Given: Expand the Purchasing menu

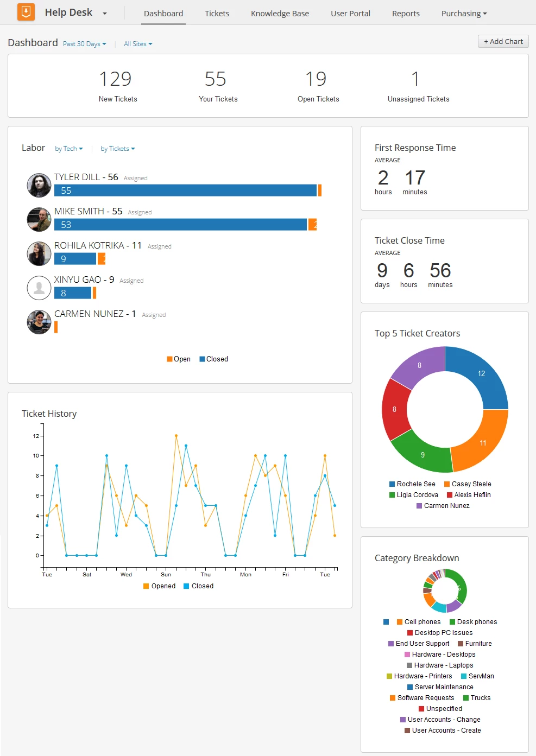Looking at the screenshot, I should [464, 14].
